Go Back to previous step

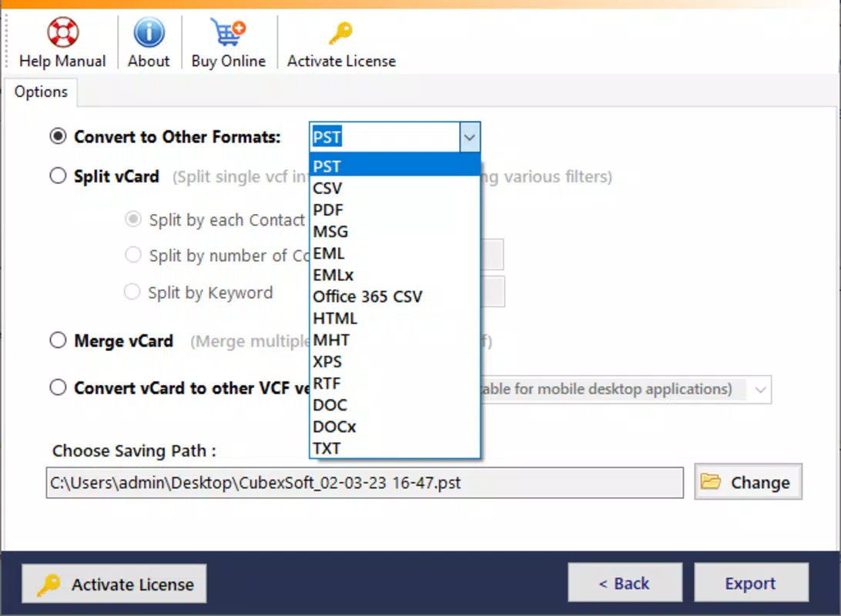pos(625,583)
